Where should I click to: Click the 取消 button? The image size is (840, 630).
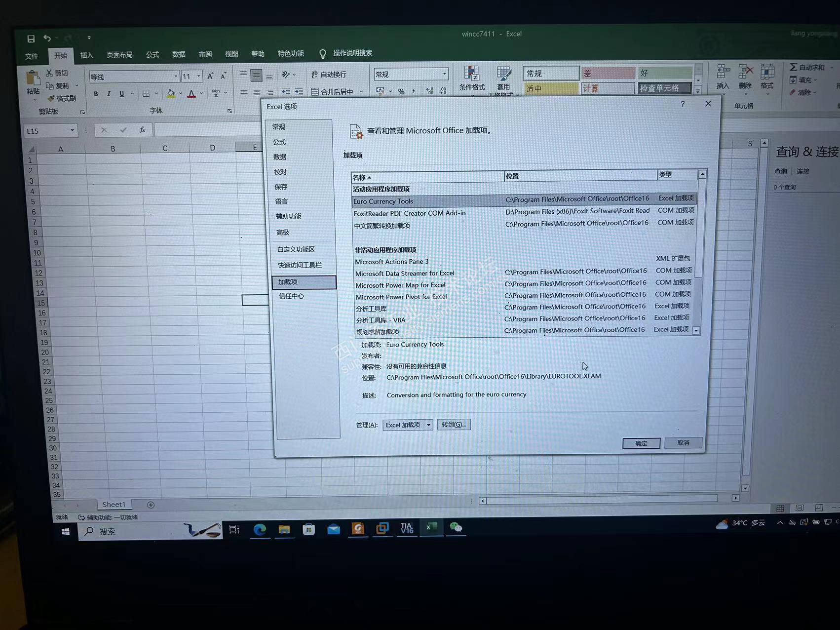pyautogui.click(x=684, y=443)
